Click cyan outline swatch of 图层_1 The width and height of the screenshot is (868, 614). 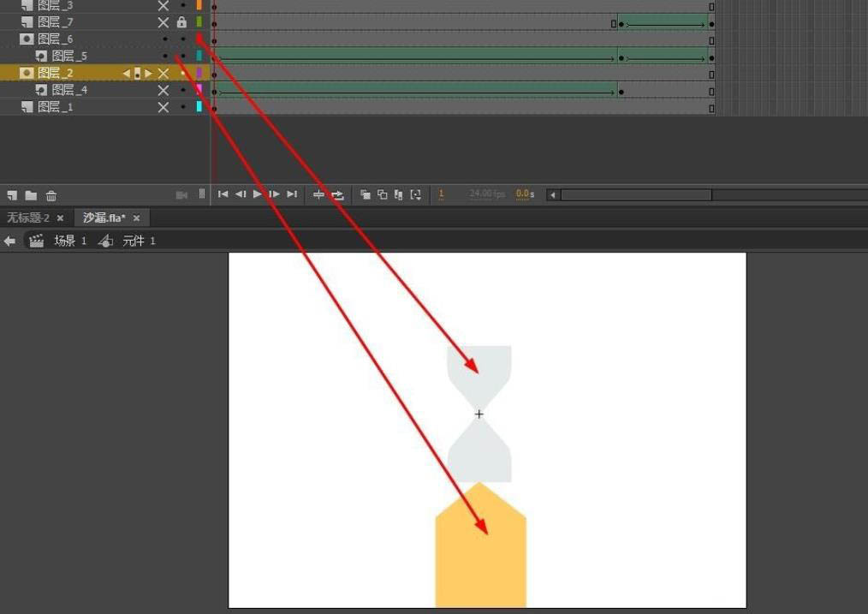(199, 107)
